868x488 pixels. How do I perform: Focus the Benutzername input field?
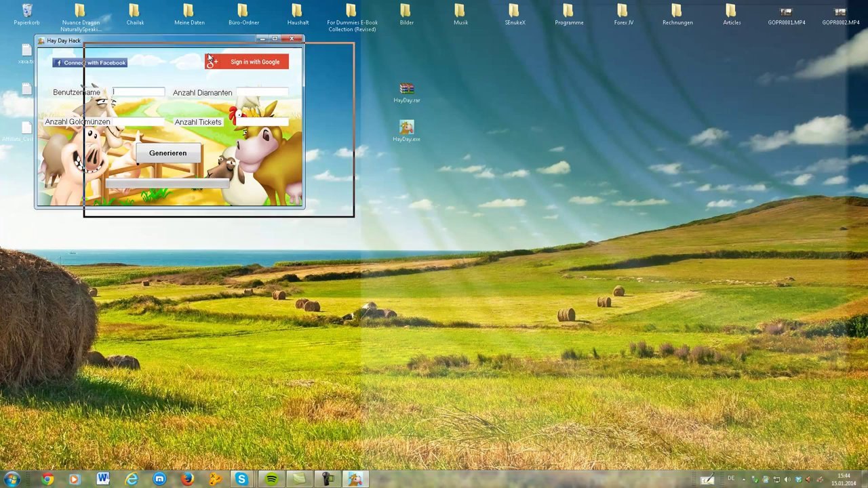138,92
